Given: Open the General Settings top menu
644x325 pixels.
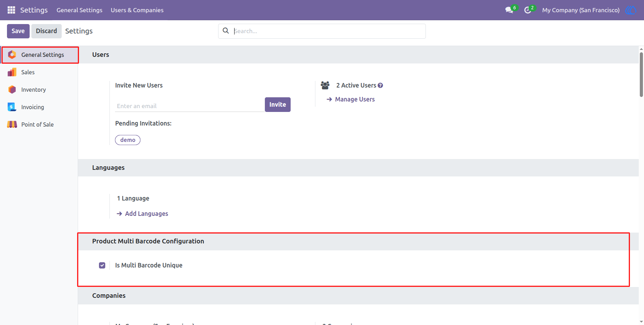Looking at the screenshot, I should [x=79, y=10].
